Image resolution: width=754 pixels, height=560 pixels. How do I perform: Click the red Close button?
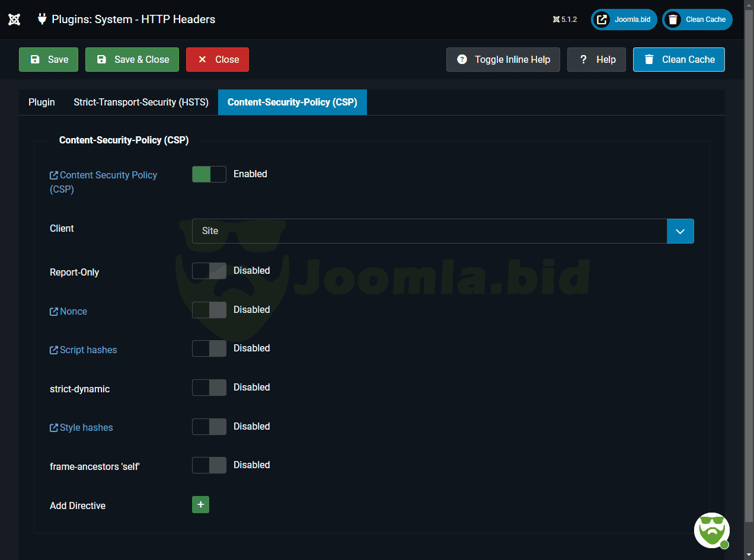[218, 59]
